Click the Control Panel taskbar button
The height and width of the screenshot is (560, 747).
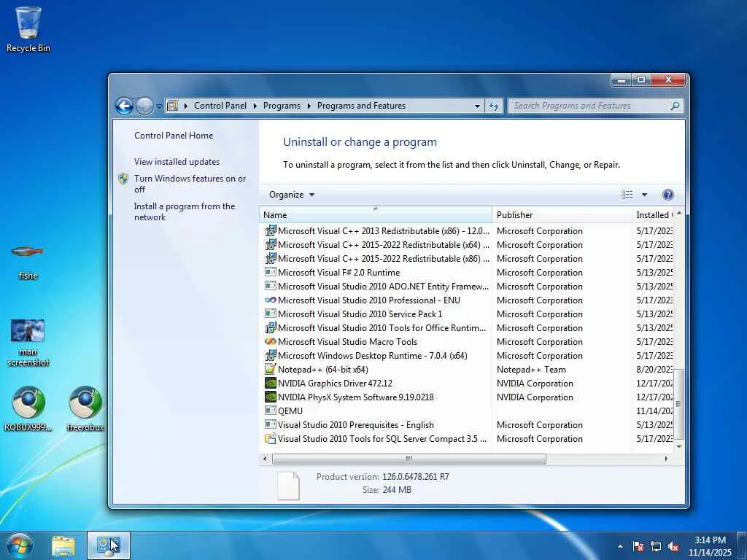(x=108, y=546)
